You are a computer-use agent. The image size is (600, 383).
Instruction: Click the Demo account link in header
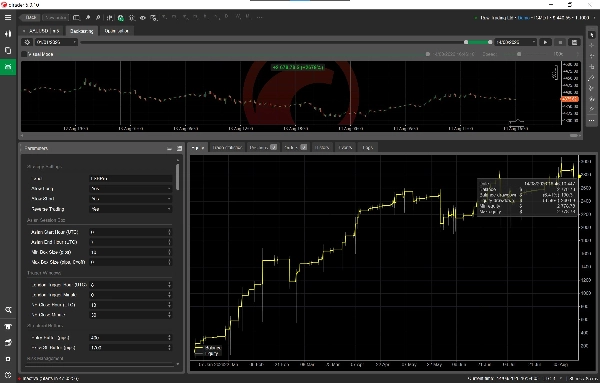click(x=523, y=18)
